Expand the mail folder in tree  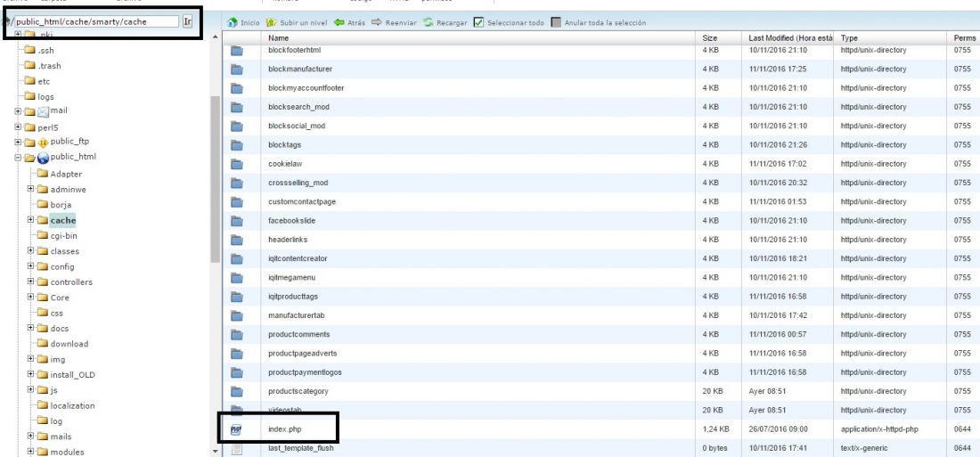(18, 112)
